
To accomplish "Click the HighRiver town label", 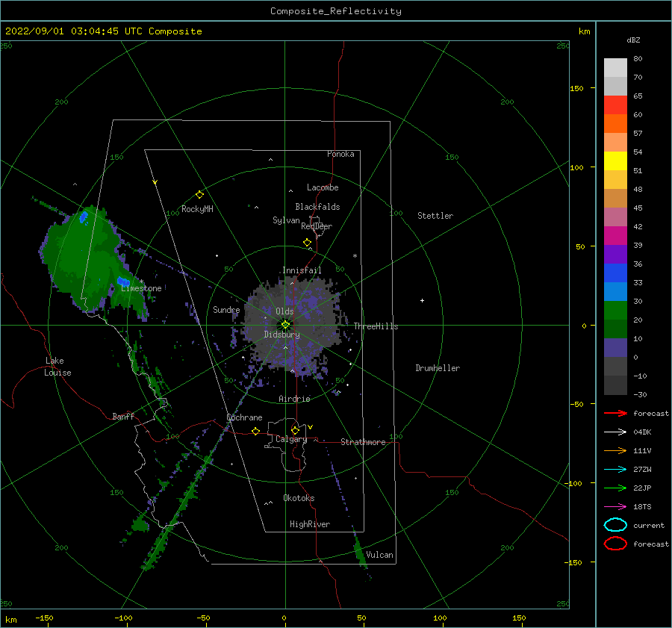I will pyautogui.click(x=310, y=524).
